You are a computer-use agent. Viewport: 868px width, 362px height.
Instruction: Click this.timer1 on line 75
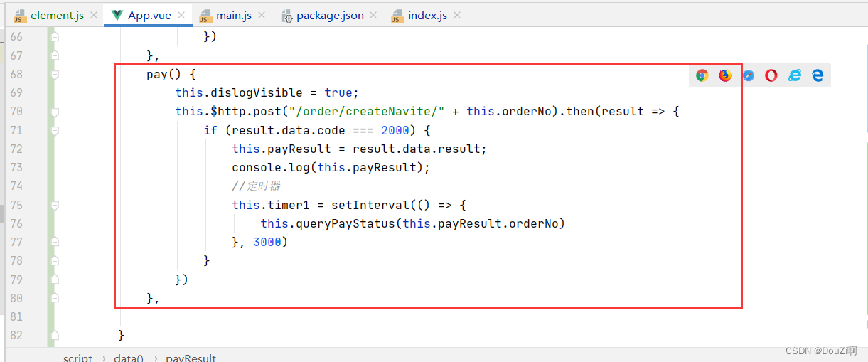[271, 205]
